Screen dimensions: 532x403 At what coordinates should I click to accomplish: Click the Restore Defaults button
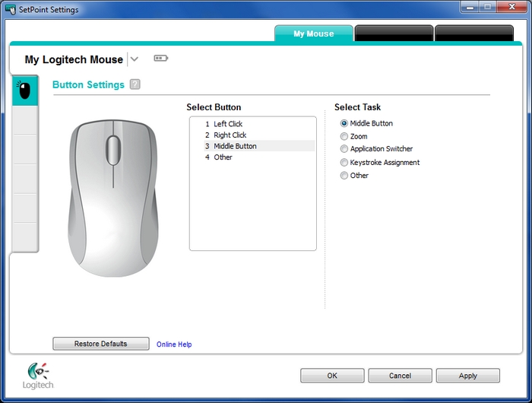point(101,344)
